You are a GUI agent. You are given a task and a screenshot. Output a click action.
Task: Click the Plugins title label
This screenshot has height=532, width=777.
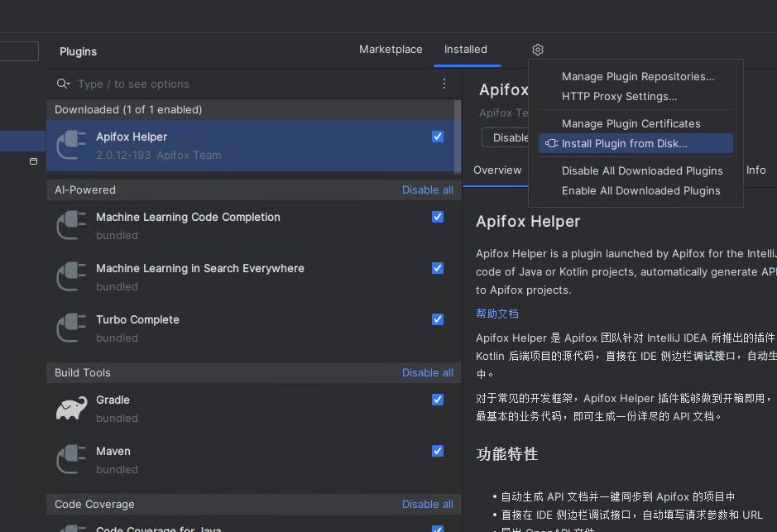tap(79, 51)
